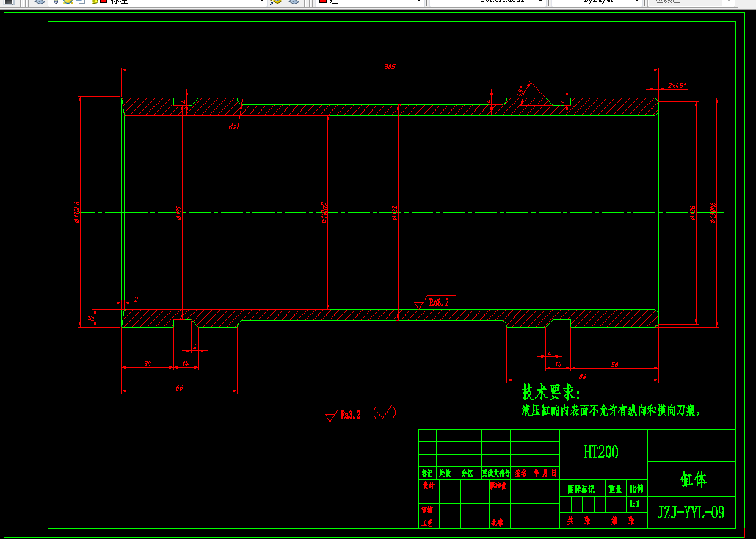The image size is (756, 539).
Task: Select the 批准 label in title block
Action: tap(497, 523)
